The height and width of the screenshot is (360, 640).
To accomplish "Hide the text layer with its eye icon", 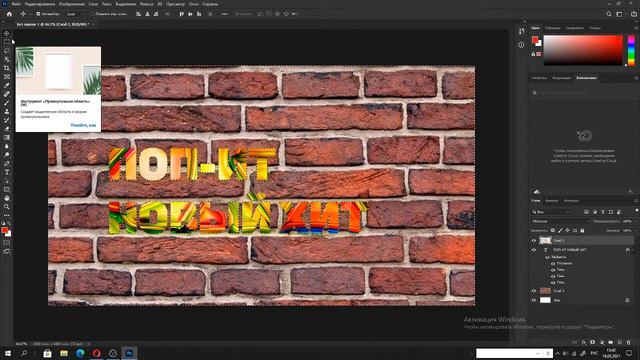I will [x=533, y=249].
